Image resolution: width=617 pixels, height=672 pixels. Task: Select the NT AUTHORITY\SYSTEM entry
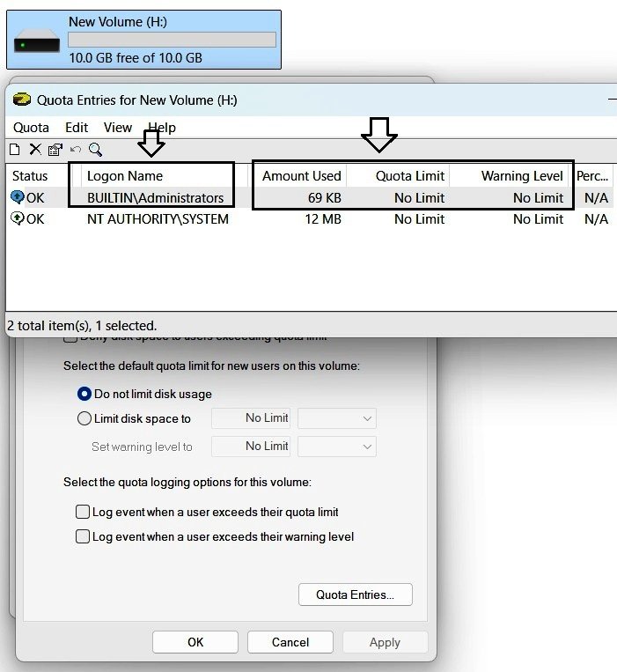click(158, 219)
